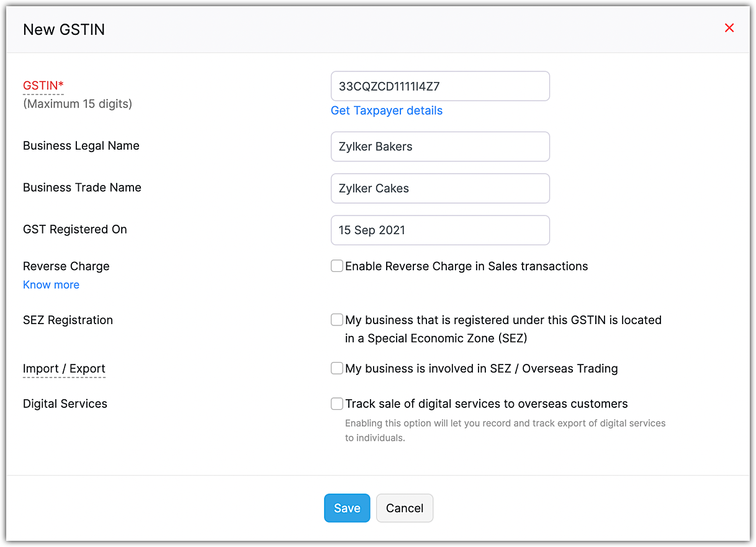Click the Enable Reverse Charge label text
This screenshot has height=547, width=756.
pos(466,266)
